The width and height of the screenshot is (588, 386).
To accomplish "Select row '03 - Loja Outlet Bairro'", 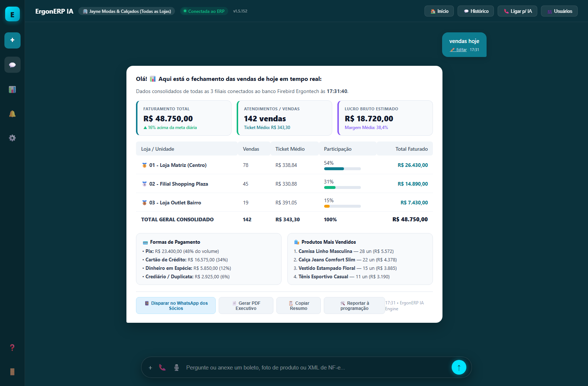I will [x=284, y=203].
